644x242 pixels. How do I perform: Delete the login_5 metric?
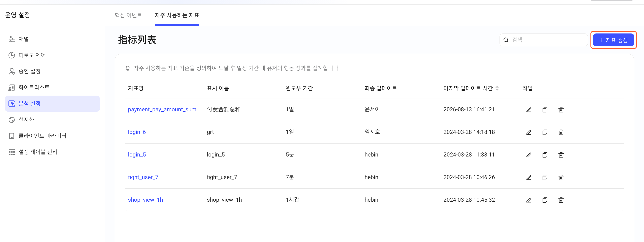[561, 155]
